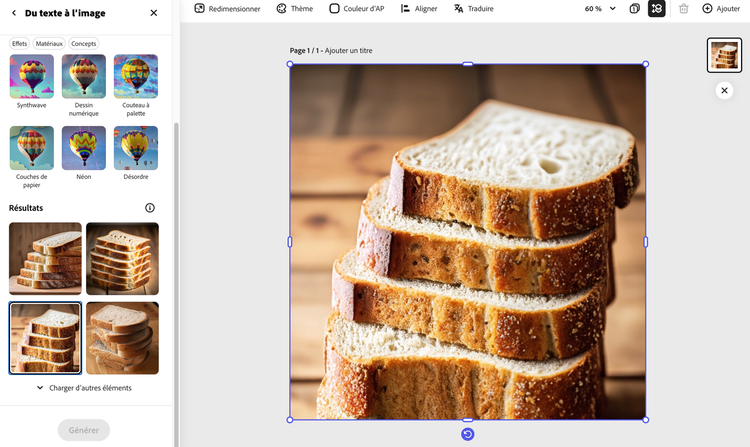Select the first bread result on cutting board

[45, 259]
